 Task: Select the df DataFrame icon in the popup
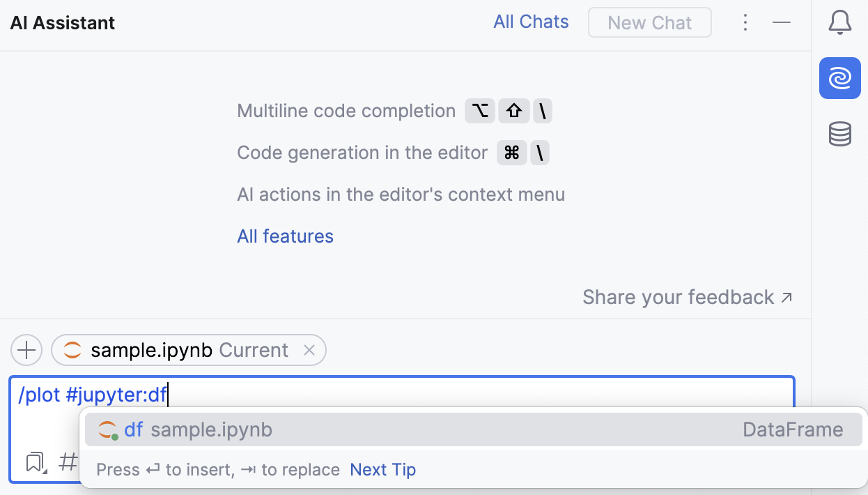(106, 429)
